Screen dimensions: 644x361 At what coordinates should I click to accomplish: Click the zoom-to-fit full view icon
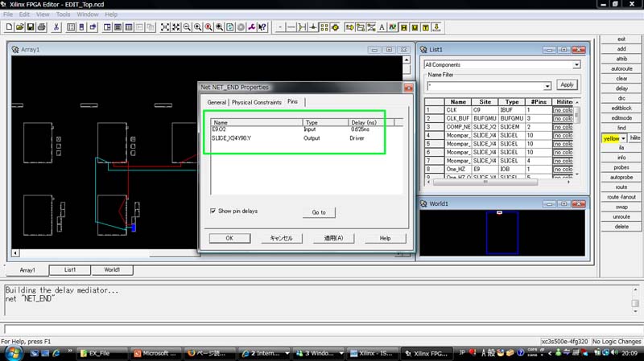click(165, 27)
